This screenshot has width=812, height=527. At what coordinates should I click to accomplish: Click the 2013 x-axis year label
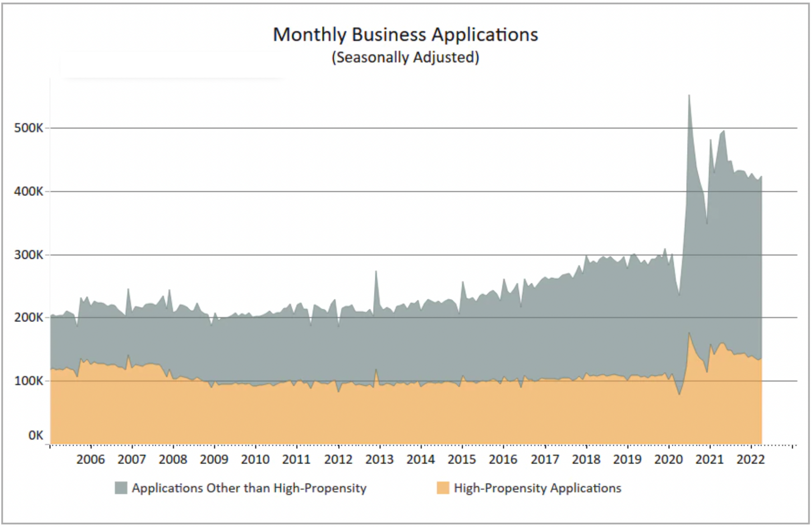[379, 459]
